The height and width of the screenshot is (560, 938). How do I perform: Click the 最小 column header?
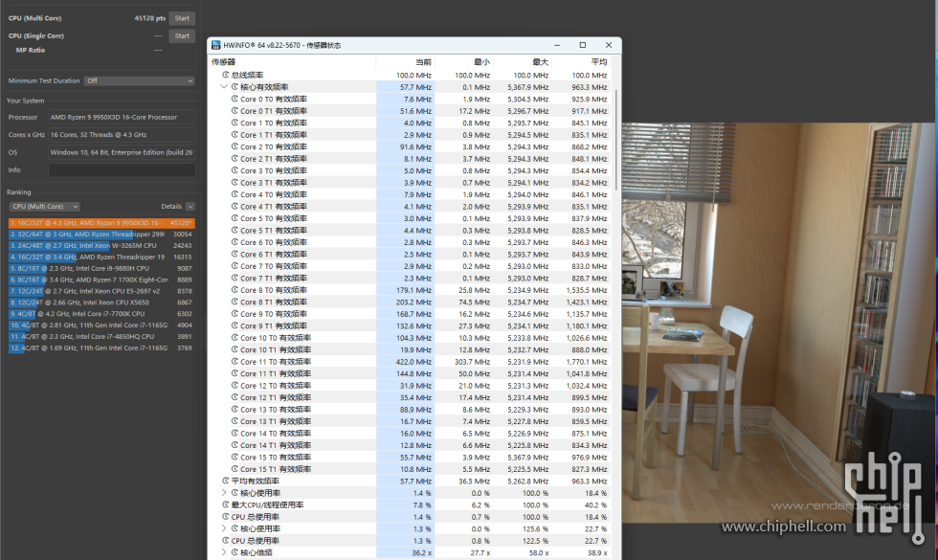482,62
